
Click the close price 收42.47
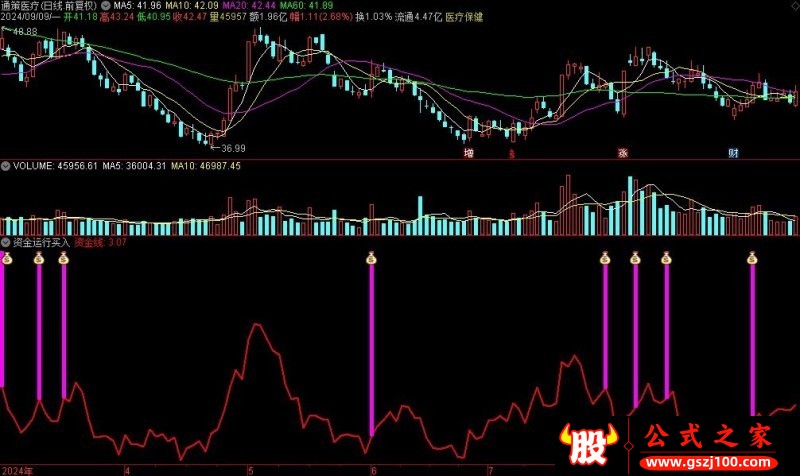coord(190,17)
